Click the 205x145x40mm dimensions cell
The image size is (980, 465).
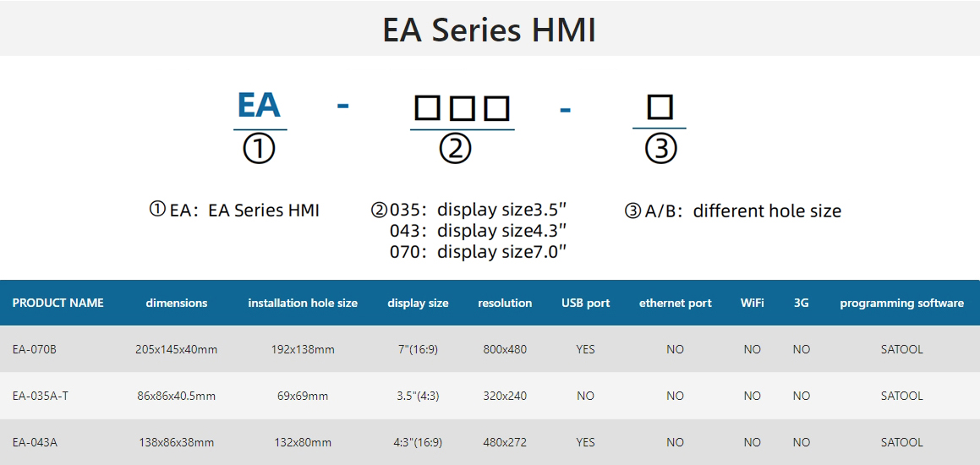point(176,349)
